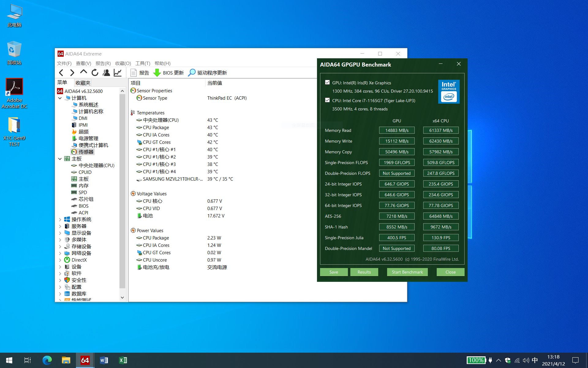The image size is (588, 368).
Task: Expand the 网络设备 tree node
Action: pyautogui.click(x=60, y=253)
